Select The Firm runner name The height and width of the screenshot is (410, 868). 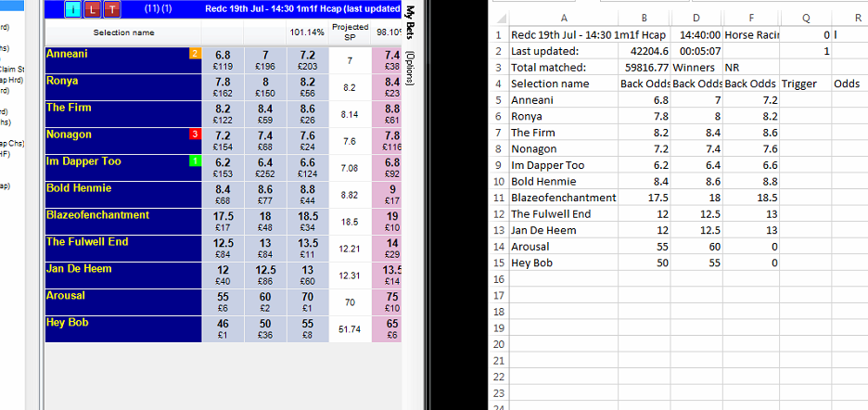(70, 108)
